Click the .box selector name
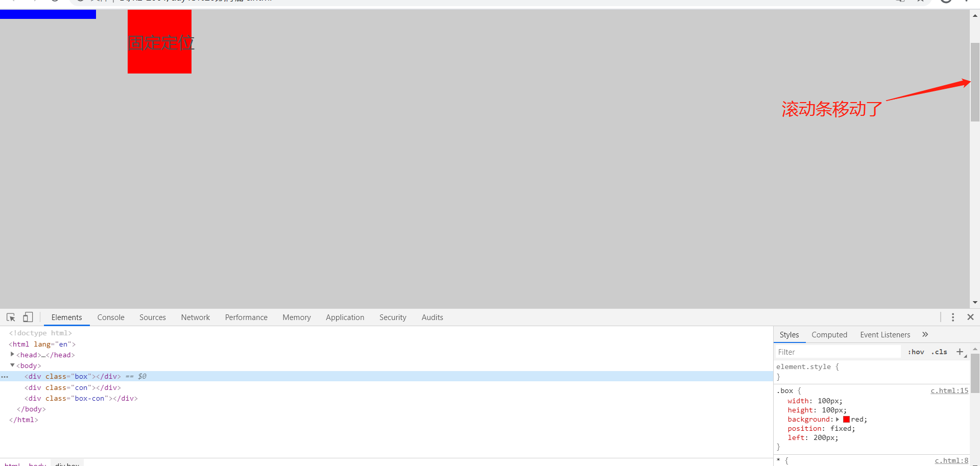The height and width of the screenshot is (466, 980). point(785,390)
